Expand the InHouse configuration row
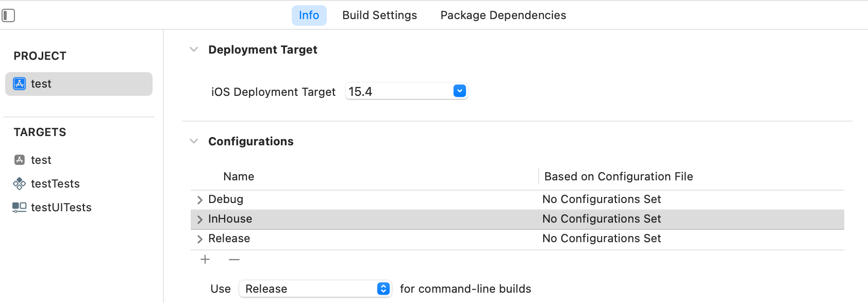Viewport: 868px width, 303px height. [x=200, y=220]
